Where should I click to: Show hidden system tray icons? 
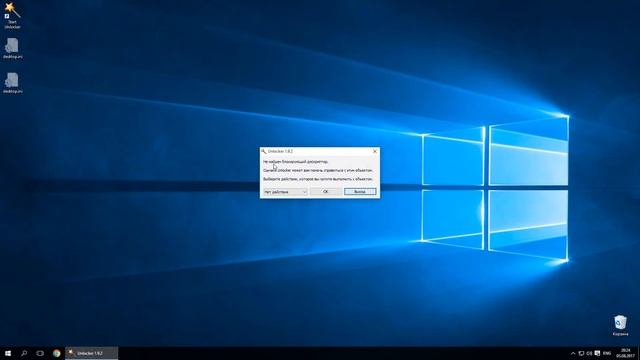click(573, 353)
